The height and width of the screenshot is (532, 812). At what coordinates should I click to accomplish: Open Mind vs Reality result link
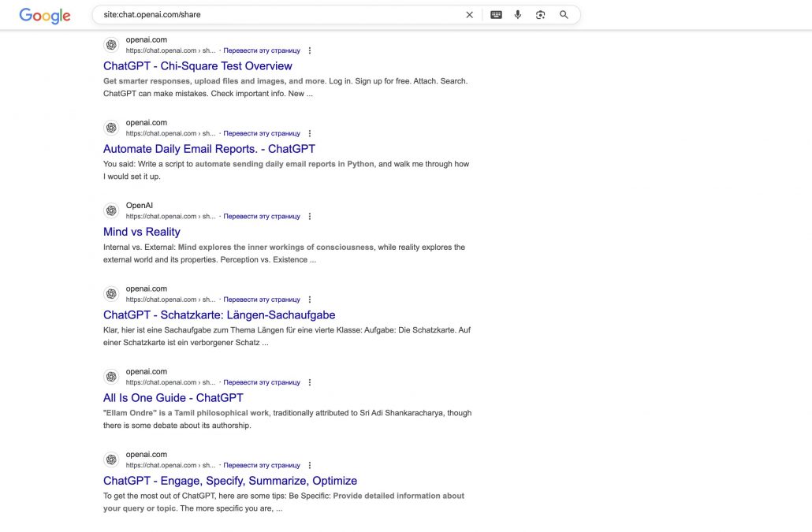coord(141,232)
